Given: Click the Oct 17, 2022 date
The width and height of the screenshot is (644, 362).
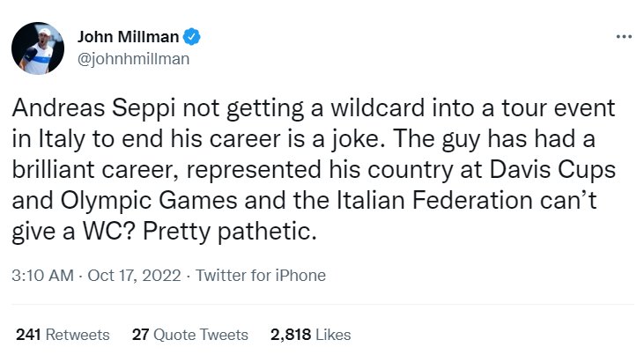Looking at the screenshot, I should coord(134,276).
